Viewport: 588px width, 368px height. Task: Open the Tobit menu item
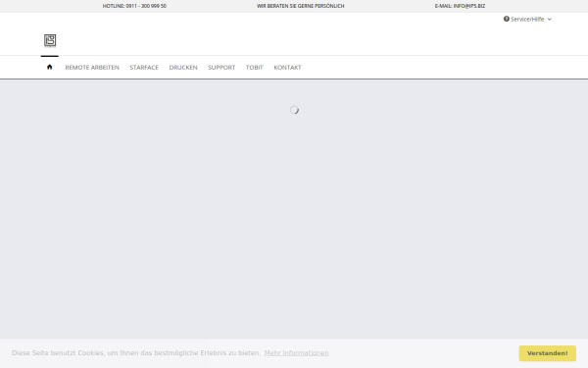(x=254, y=67)
